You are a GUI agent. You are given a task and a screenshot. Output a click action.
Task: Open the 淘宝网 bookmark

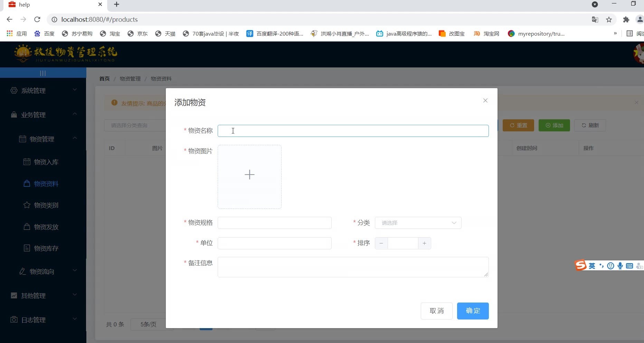(x=486, y=34)
